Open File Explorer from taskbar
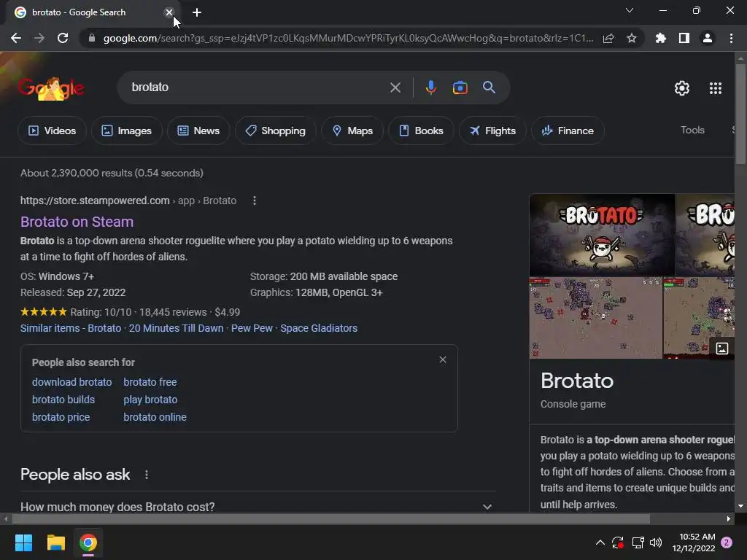747x560 pixels. point(55,542)
